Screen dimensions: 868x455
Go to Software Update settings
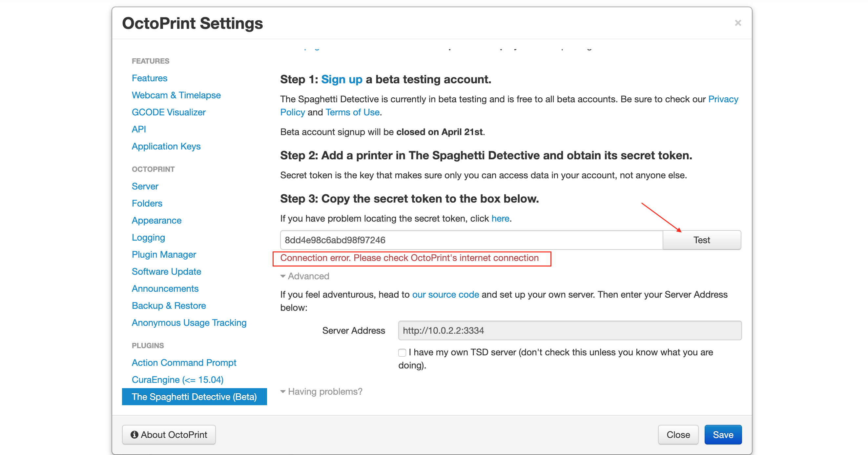[166, 271]
